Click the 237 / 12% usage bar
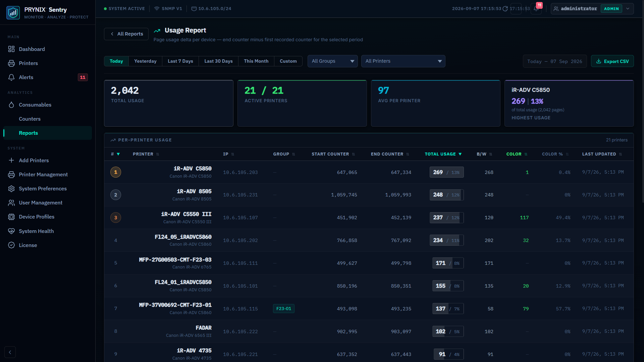Screen dimensions: 644x362 pos(446,218)
